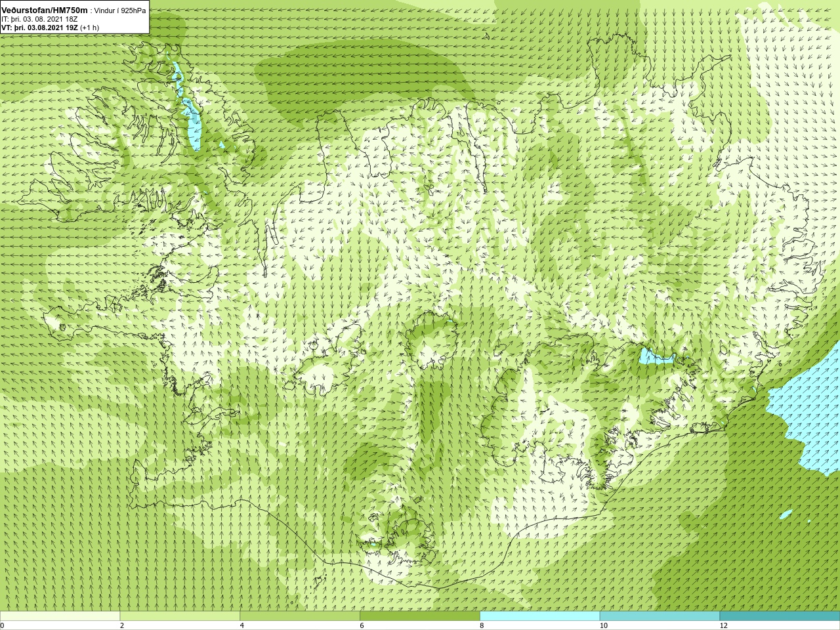Click the legend tick label "4"
This screenshot has height=630, width=840.
tap(242, 625)
